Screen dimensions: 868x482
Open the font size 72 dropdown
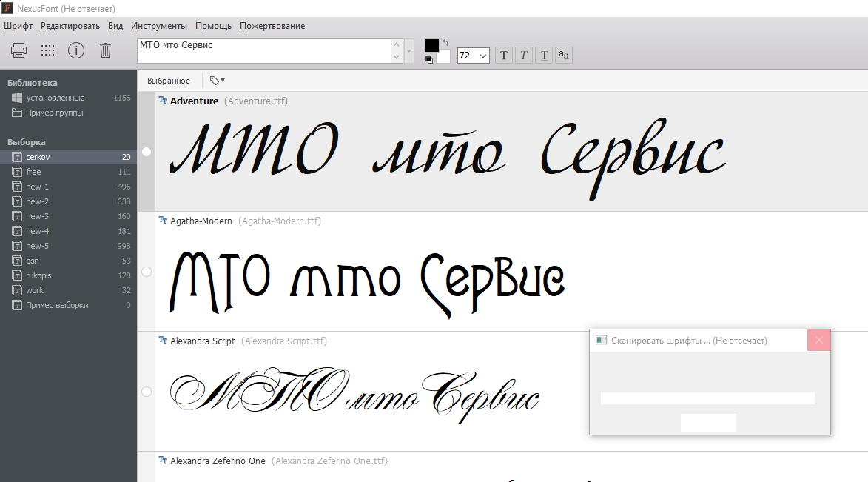(483, 56)
